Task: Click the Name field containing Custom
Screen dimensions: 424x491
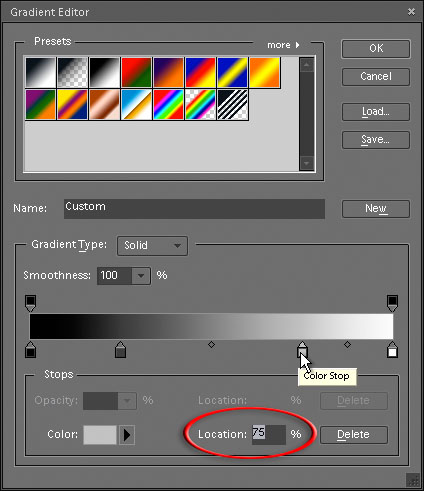Action: 194,209
